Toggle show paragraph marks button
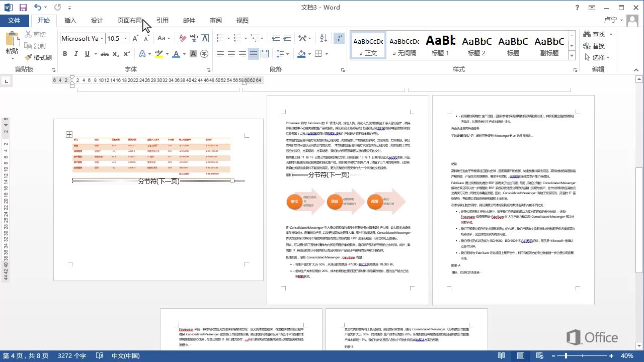The width and height of the screenshot is (644, 362). tap(339, 38)
